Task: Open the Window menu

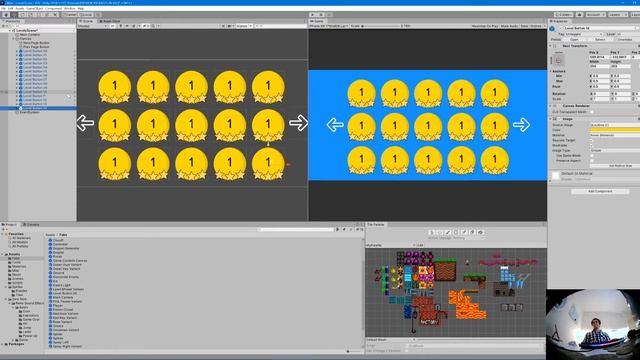Action: point(70,9)
